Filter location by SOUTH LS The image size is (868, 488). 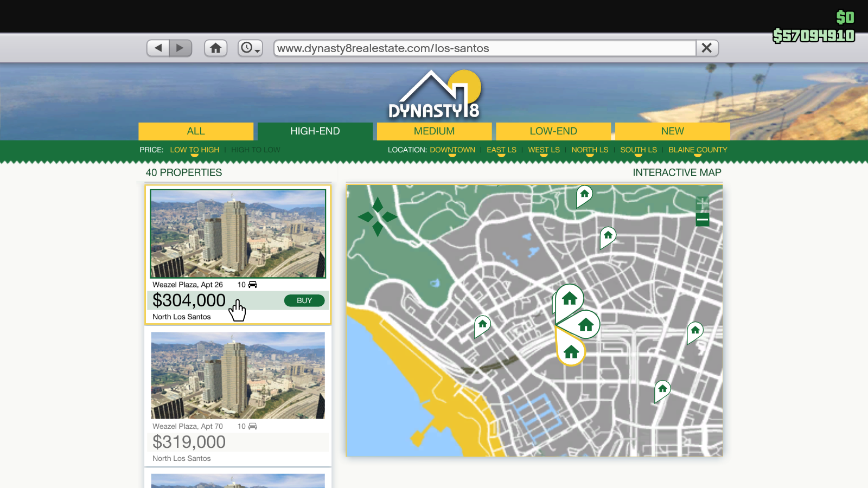pos(639,150)
